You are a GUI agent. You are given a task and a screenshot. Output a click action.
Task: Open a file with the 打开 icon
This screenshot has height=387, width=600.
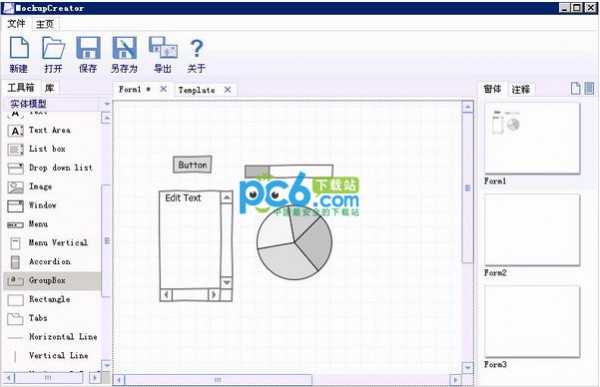(53, 48)
